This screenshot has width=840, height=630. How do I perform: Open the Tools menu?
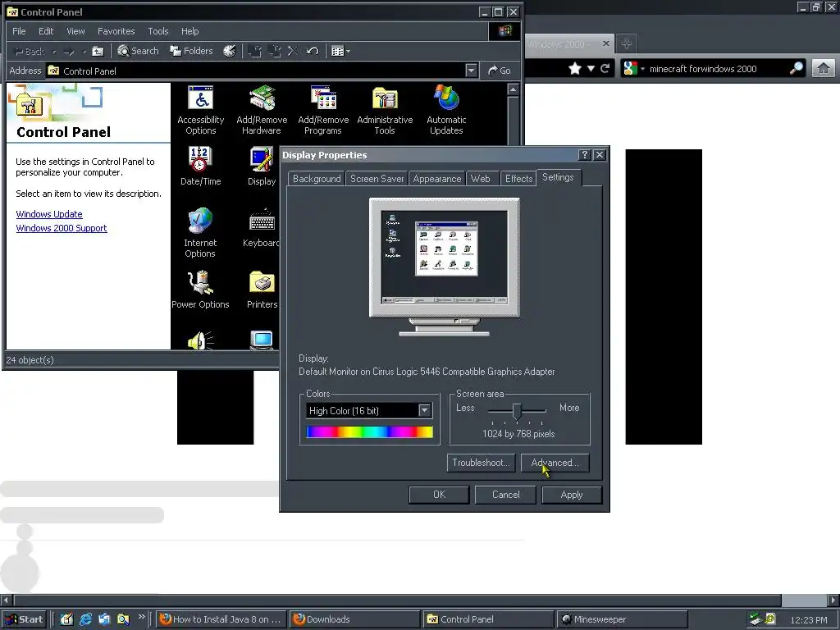pyautogui.click(x=158, y=31)
